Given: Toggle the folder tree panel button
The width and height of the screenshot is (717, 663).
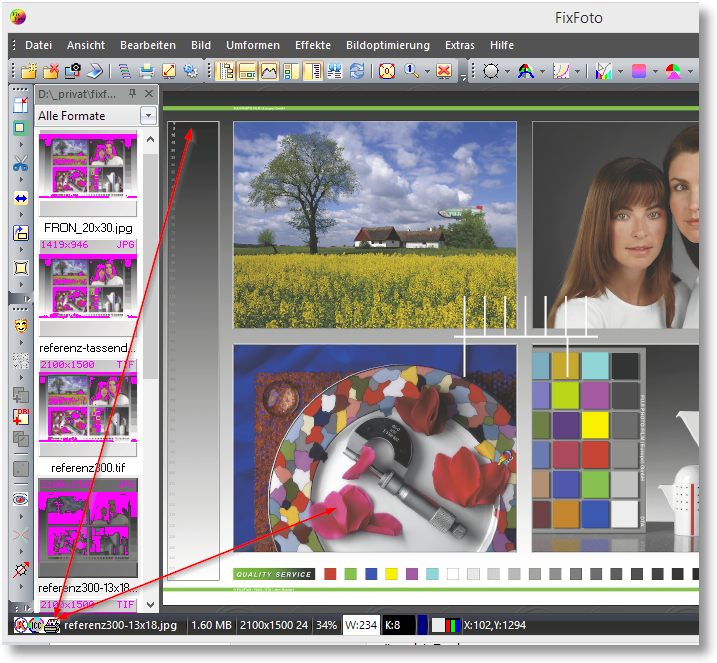Looking at the screenshot, I should [225, 71].
